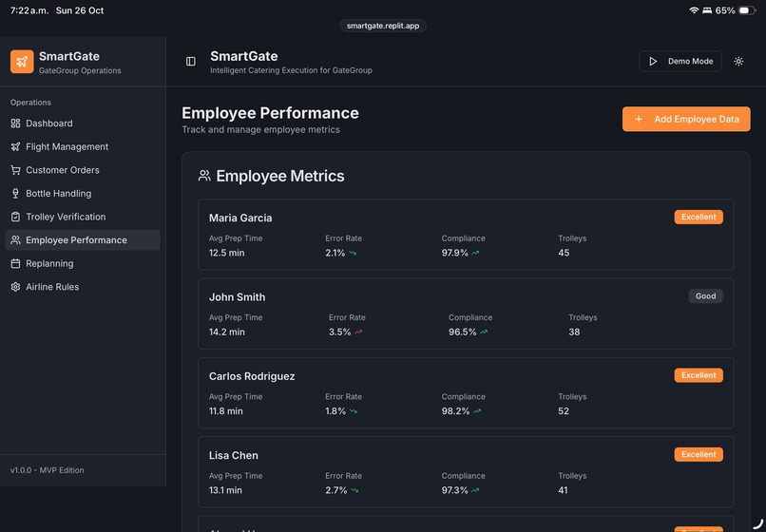Click John Smith's trolleys value 38

[574, 332]
